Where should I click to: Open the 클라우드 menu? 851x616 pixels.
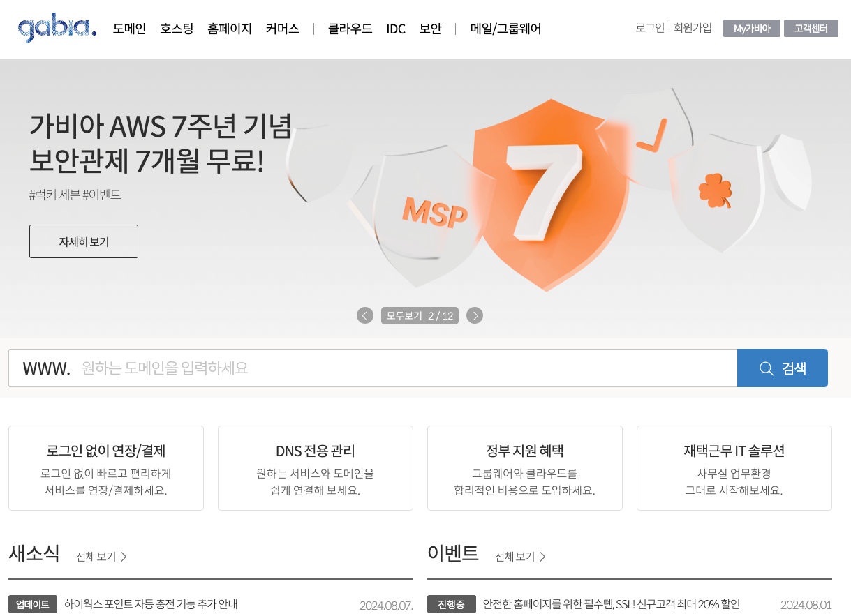click(350, 29)
